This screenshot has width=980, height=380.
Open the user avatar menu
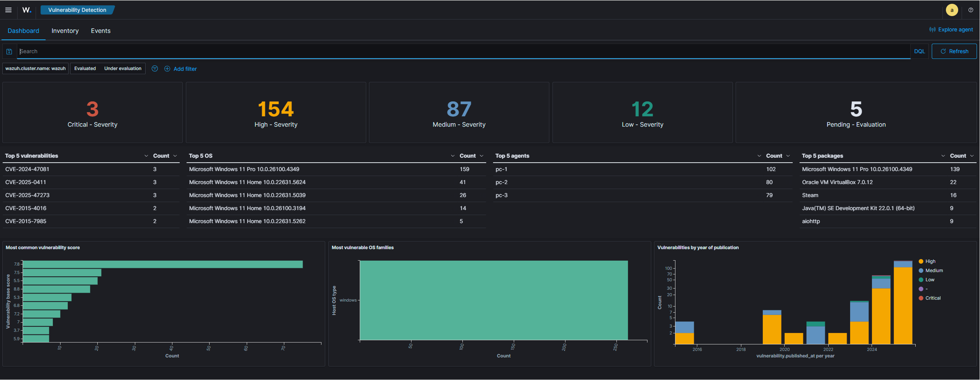[952, 10]
